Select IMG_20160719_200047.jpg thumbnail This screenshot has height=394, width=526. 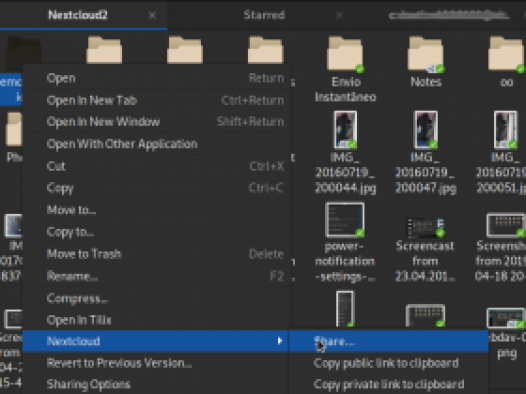tap(426, 130)
